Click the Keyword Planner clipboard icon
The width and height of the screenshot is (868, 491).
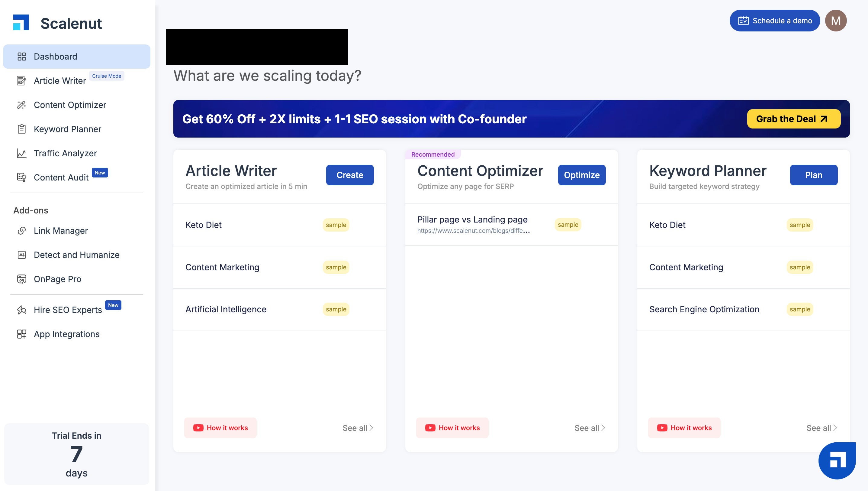point(21,129)
